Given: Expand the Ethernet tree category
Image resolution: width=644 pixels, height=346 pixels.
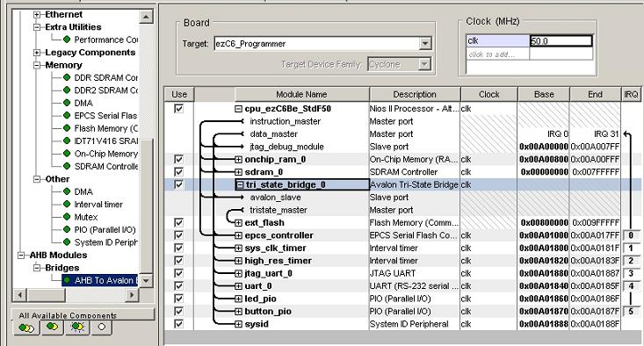Looking at the screenshot, I should pos(37,15).
